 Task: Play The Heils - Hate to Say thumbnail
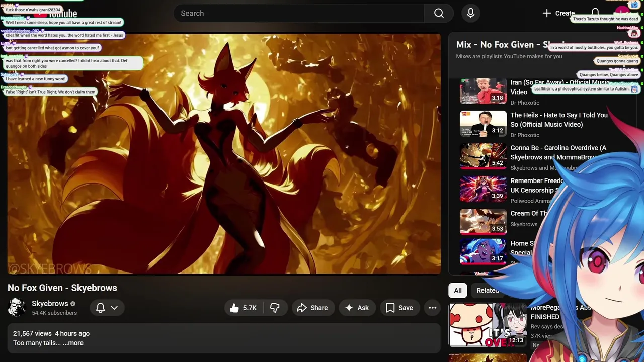pos(483,124)
